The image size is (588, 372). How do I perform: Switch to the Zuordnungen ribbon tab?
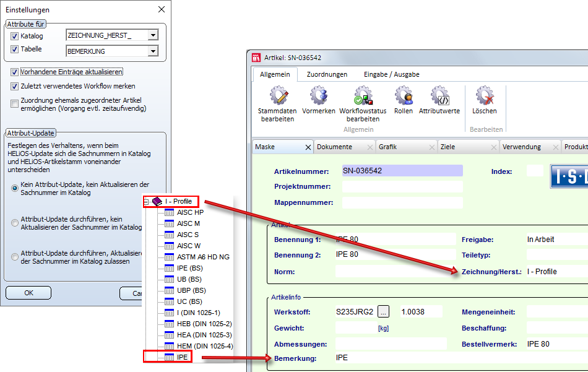coord(327,74)
